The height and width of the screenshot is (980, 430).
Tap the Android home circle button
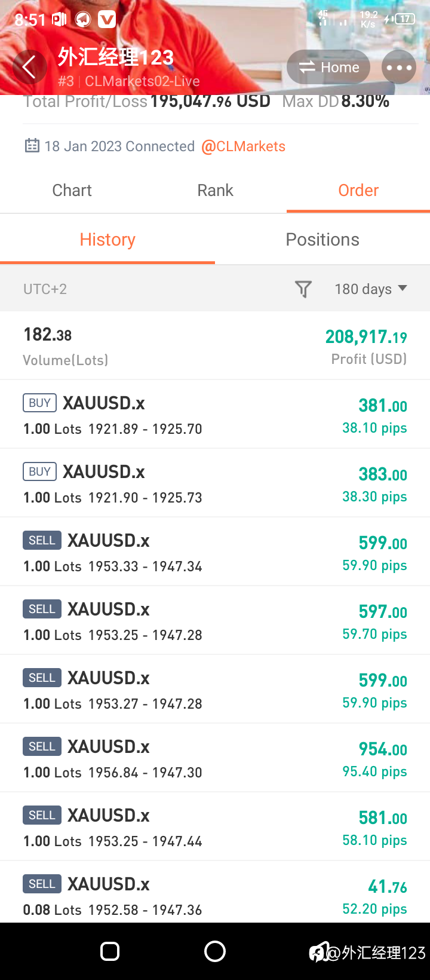[215, 951]
